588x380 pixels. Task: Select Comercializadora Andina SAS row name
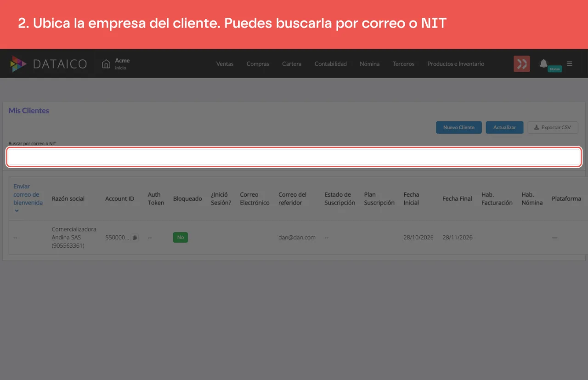coord(74,237)
